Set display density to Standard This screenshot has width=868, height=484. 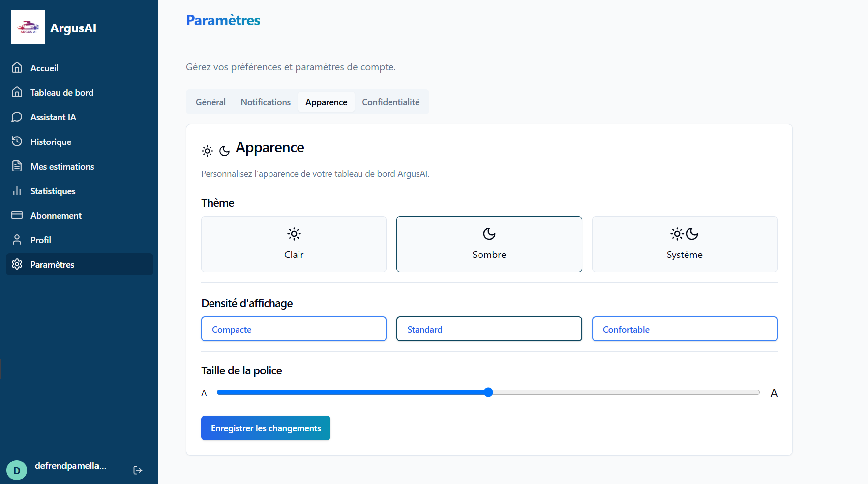point(489,329)
